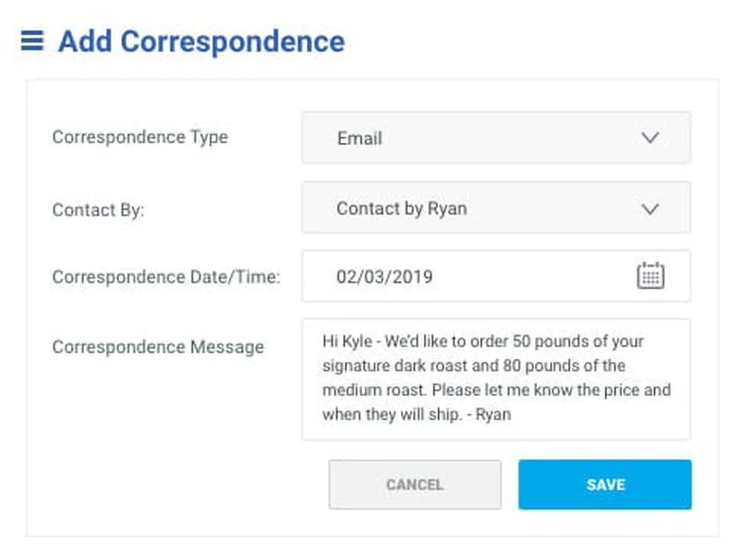Click the 02/03/2019 date field
Image resolution: width=748 pixels, height=560 pixels.
coord(385,276)
